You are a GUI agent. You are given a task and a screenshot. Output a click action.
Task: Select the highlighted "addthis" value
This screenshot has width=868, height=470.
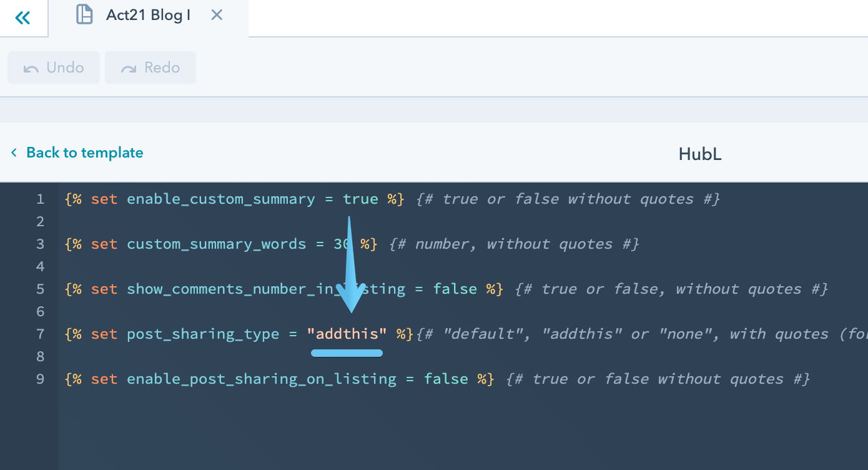[347, 334]
